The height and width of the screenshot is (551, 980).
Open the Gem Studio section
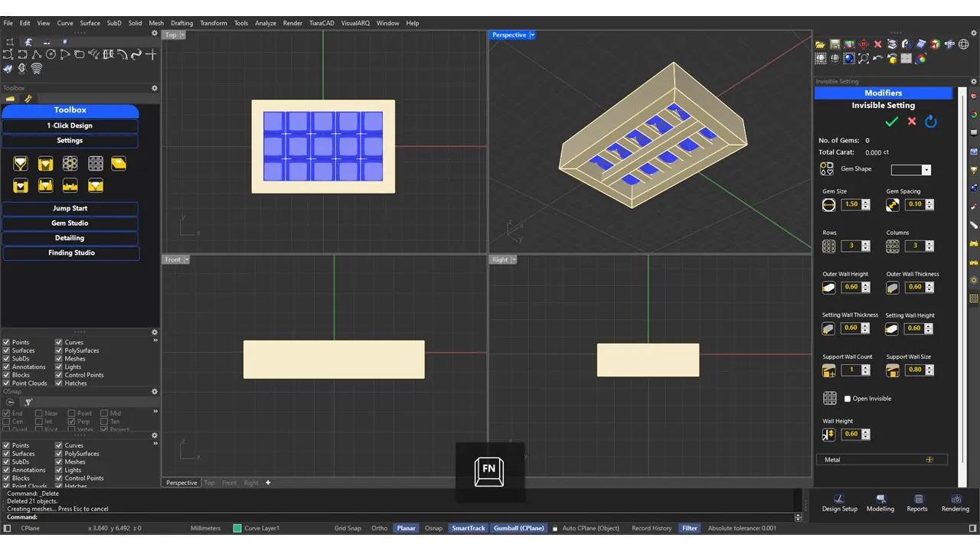70,223
